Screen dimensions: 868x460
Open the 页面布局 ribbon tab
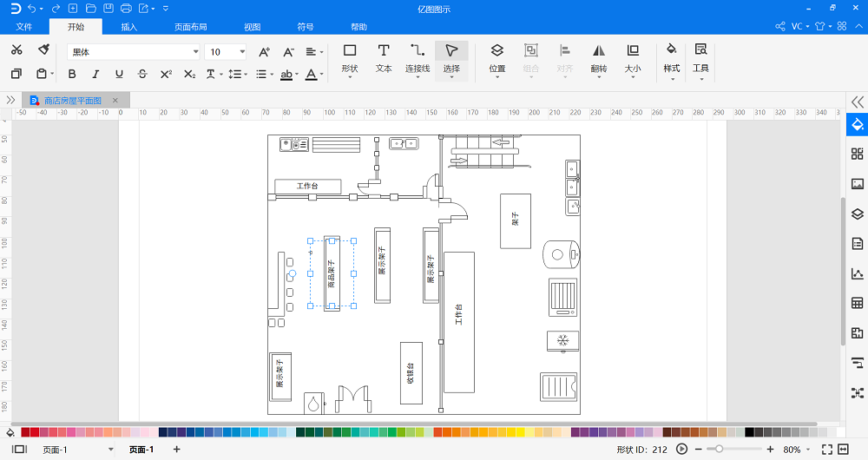pyautogui.click(x=190, y=27)
